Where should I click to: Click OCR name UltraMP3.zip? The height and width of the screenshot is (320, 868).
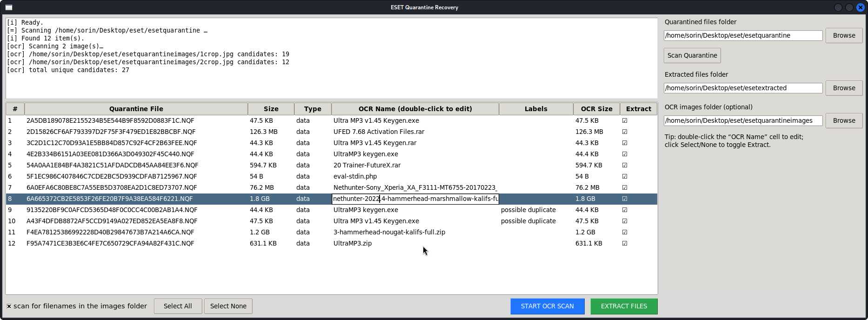(x=353, y=243)
